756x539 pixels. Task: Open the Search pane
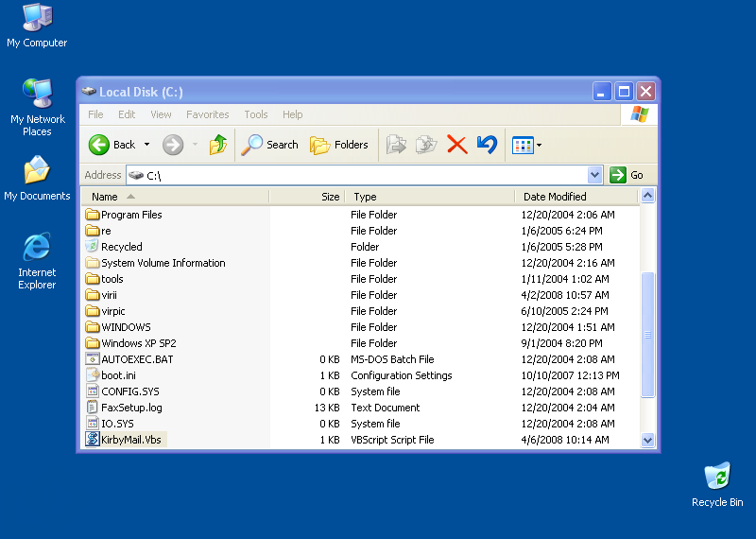[x=270, y=145]
